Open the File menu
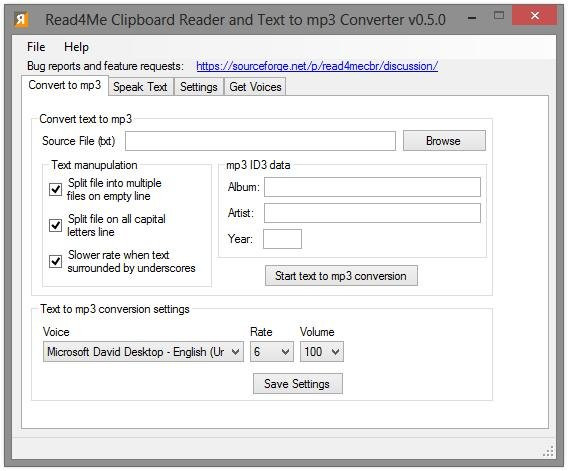This screenshot has height=471, width=569. click(x=36, y=47)
